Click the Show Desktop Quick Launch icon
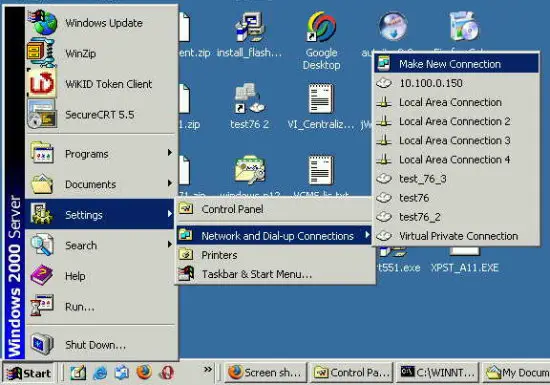The image size is (550, 385). pos(78,373)
